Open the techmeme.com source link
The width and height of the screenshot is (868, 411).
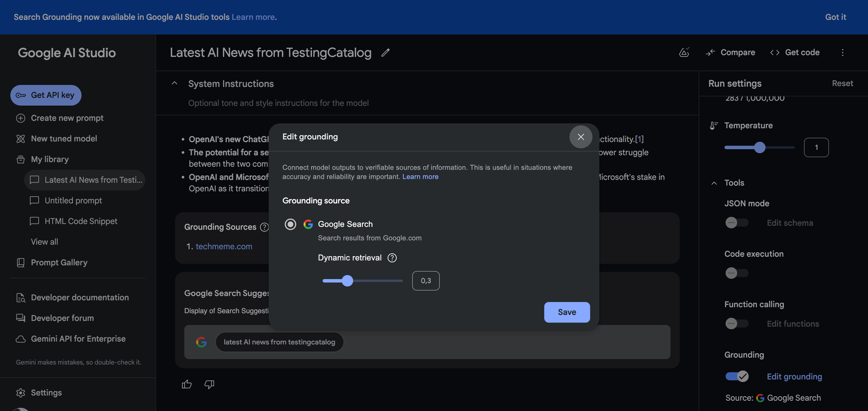click(x=224, y=247)
